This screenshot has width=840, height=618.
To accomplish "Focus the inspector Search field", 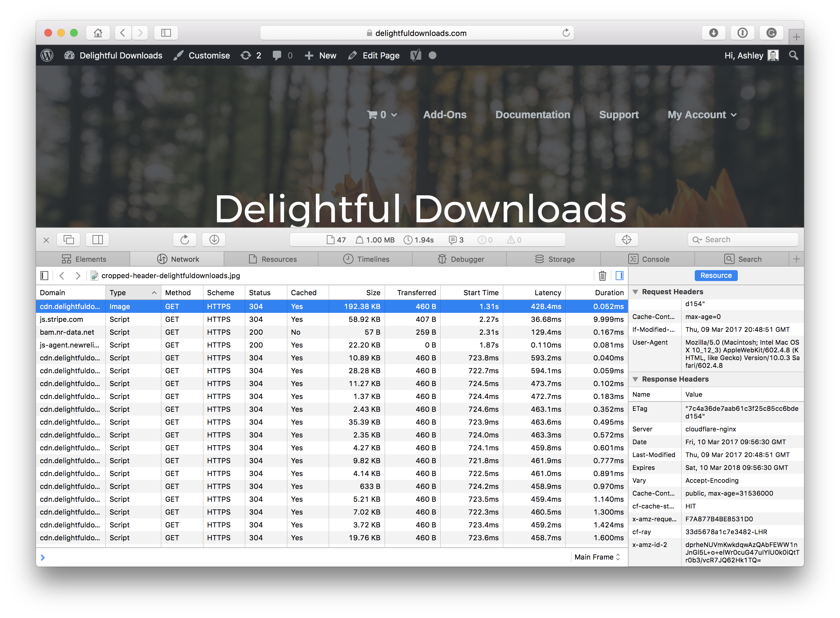I will coord(743,239).
